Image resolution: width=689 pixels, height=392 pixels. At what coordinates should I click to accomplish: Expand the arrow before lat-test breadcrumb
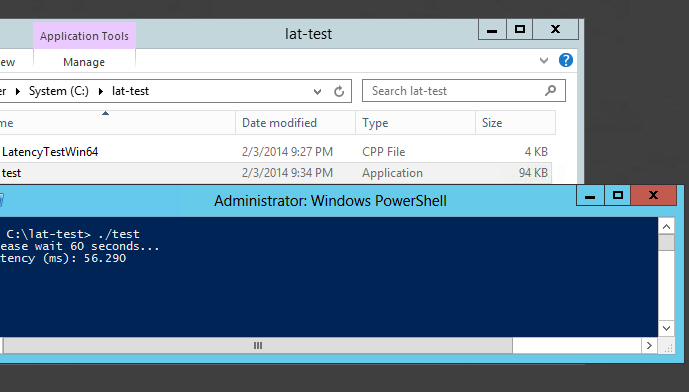[101, 91]
